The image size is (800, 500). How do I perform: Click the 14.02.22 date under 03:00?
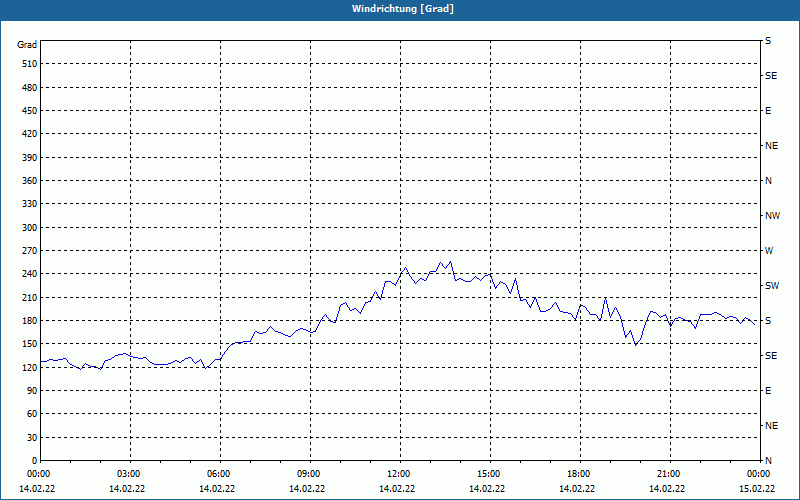pos(127,489)
